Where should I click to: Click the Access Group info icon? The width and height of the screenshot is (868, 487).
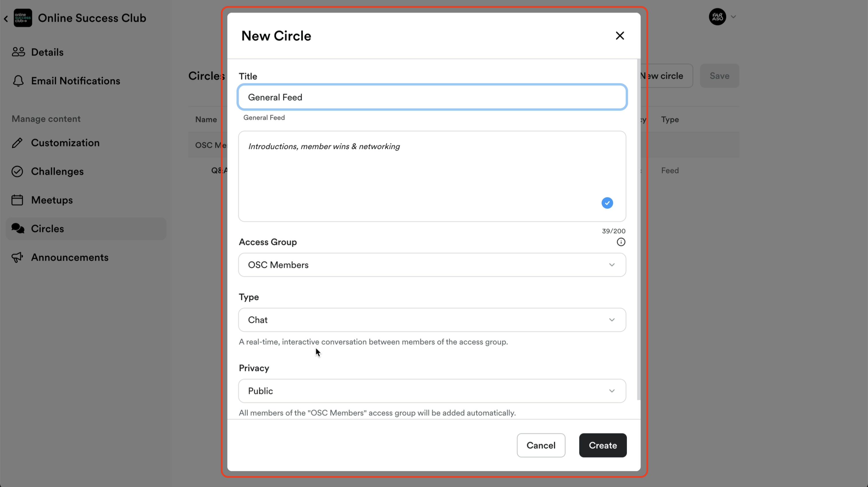(621, 242)
